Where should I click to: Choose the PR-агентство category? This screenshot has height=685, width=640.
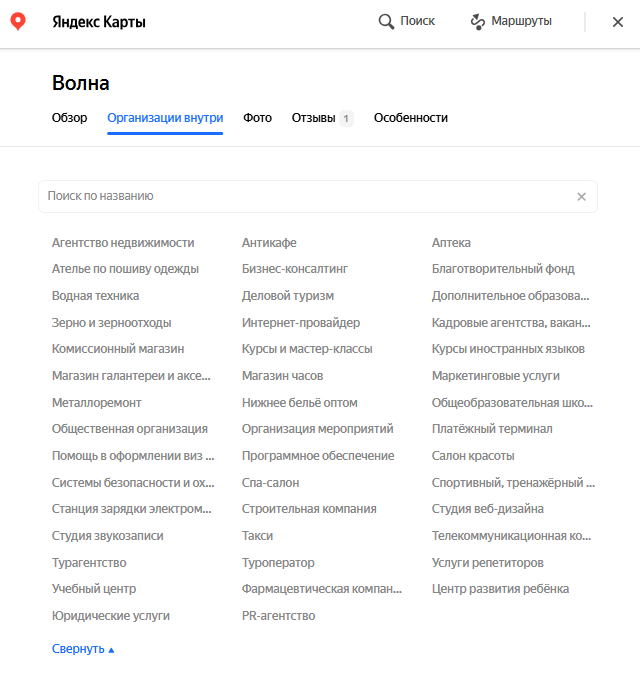pyautogui.click(x=278, y=616)
